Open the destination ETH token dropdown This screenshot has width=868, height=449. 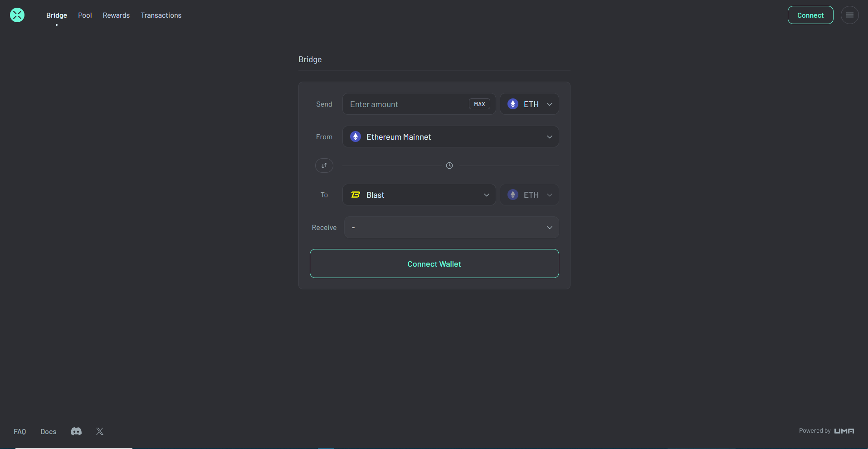coord(529,195)
